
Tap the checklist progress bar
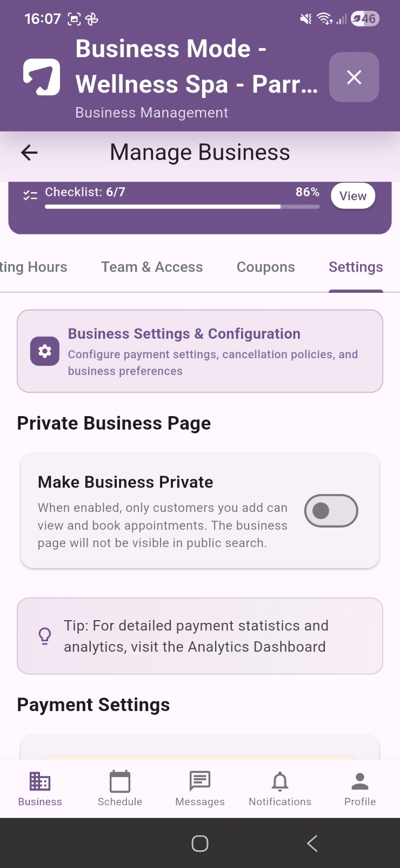click(x=182, y=207)
